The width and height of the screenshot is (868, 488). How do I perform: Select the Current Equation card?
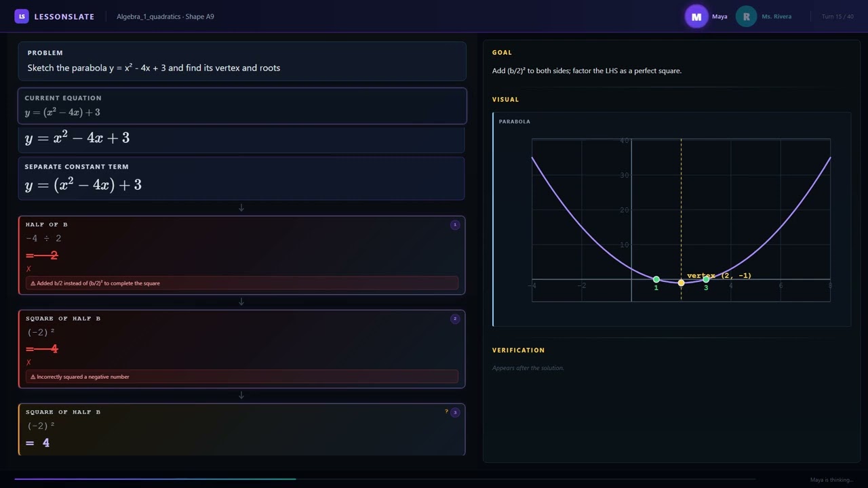click(x=242, y=106)
